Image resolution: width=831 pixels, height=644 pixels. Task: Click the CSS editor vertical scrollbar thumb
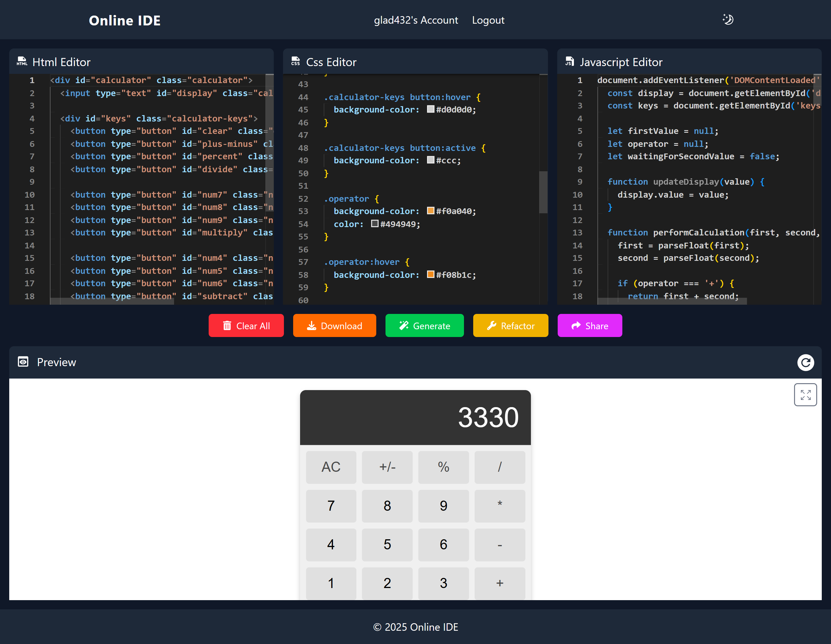point(543,192)
